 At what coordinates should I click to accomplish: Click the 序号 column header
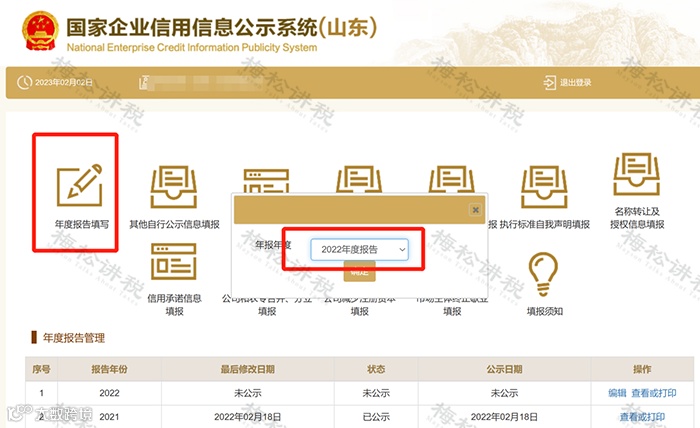pos(41,369)
